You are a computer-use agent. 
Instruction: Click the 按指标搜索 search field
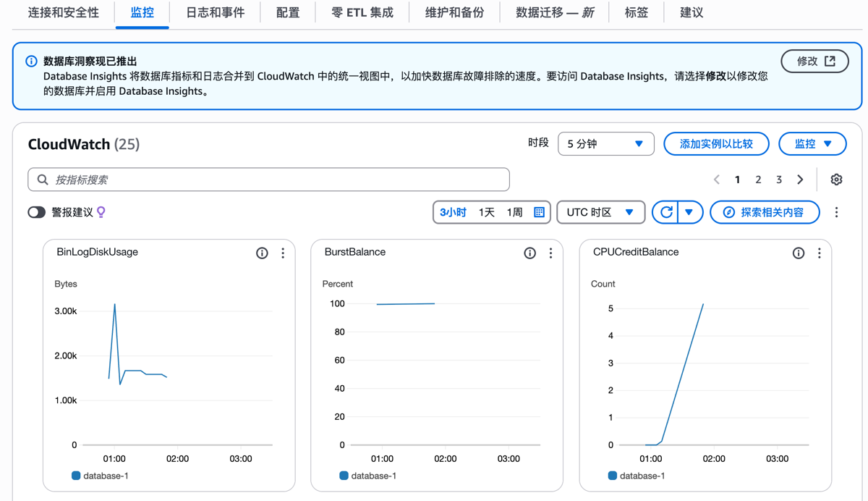[268, 180]
